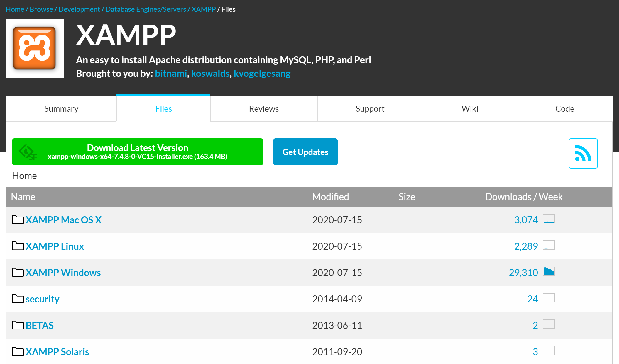Screen dimensions: 619x364
Task: Sort by the Modified column header
Action: click(330, 197)
